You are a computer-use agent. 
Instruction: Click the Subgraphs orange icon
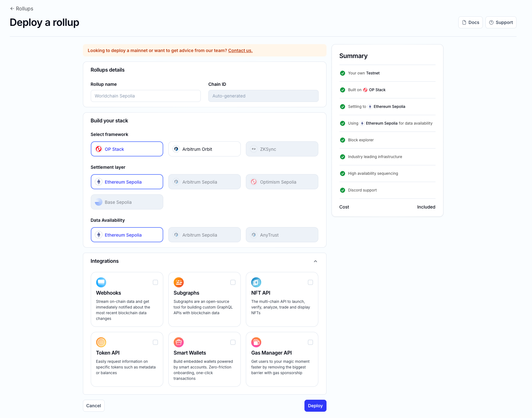coord(179,282)
